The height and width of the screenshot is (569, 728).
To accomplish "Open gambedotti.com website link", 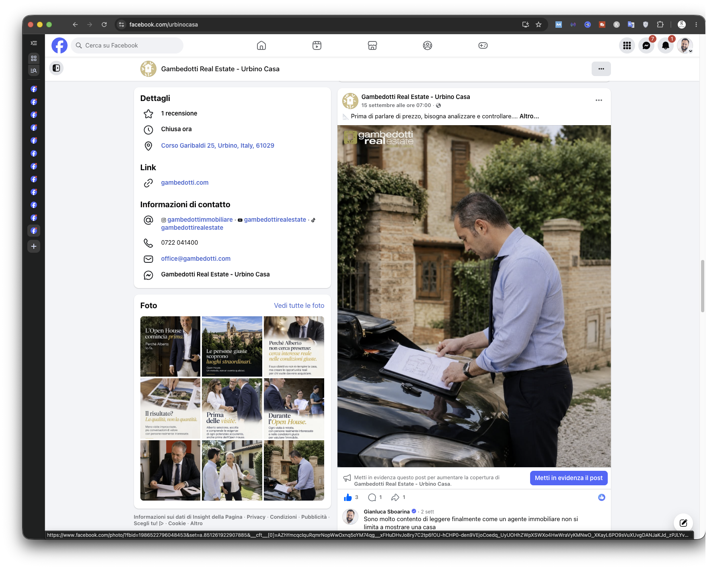I will coord(185,183).
